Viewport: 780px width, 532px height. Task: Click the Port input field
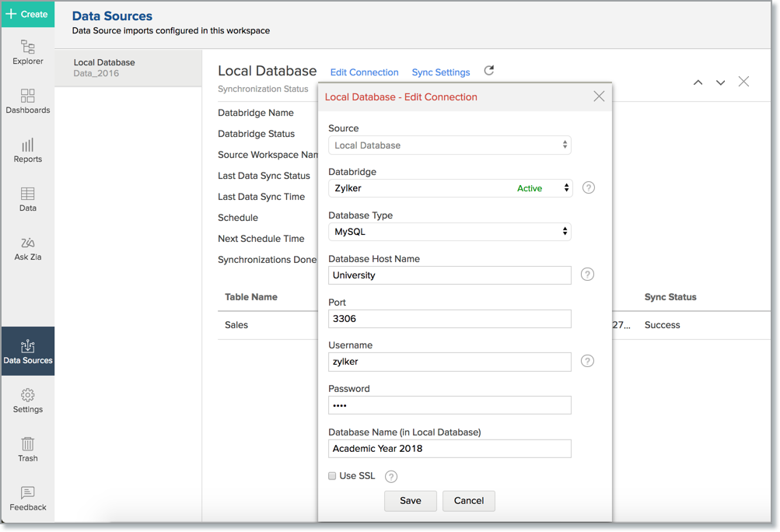[x=449, y=318]
